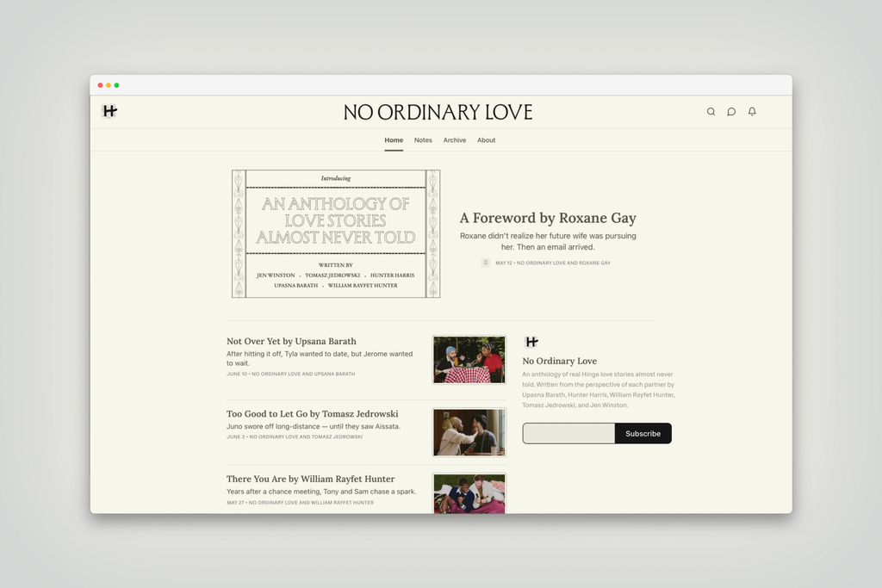Check notifications via the bell icon
The height and width of the screenshot is (588, 882).
(x=752, y=112)
